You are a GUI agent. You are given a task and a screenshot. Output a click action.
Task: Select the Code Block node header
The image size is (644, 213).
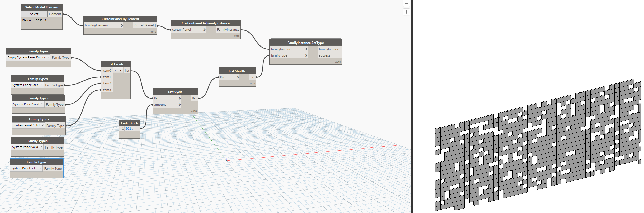point(129,123)
